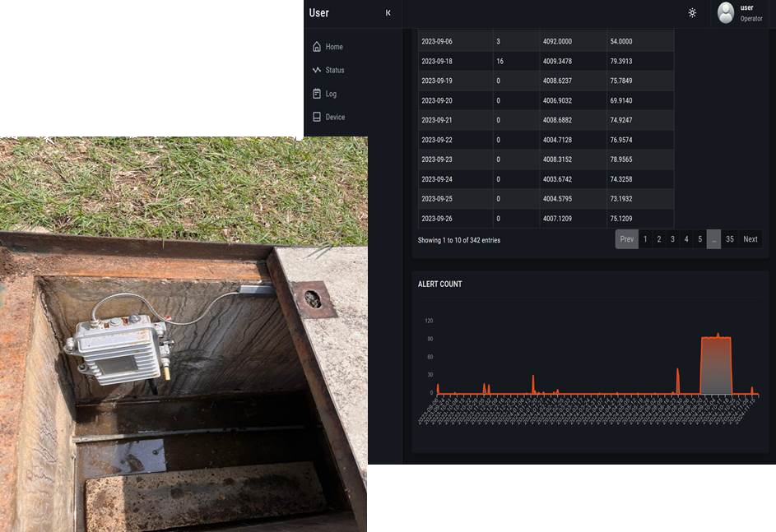Open the Log page via calendar icon
Viewport: 776px width, 532px height.
[331, 94]
